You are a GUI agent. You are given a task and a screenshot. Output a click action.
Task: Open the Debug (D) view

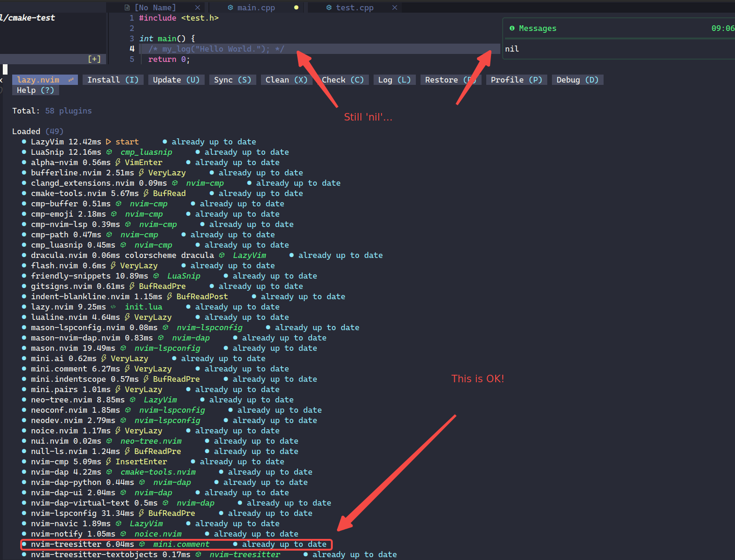click(x=577, y=79)
